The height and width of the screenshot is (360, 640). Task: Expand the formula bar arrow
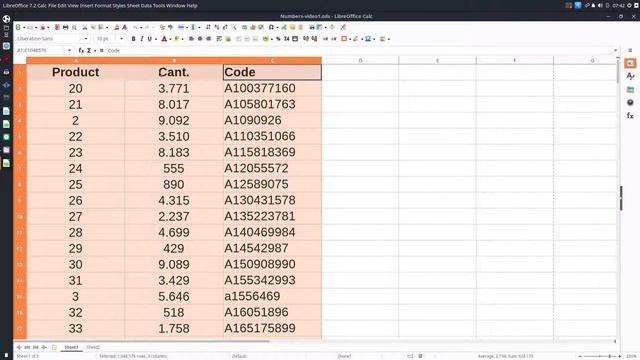(x=616, y=50)
